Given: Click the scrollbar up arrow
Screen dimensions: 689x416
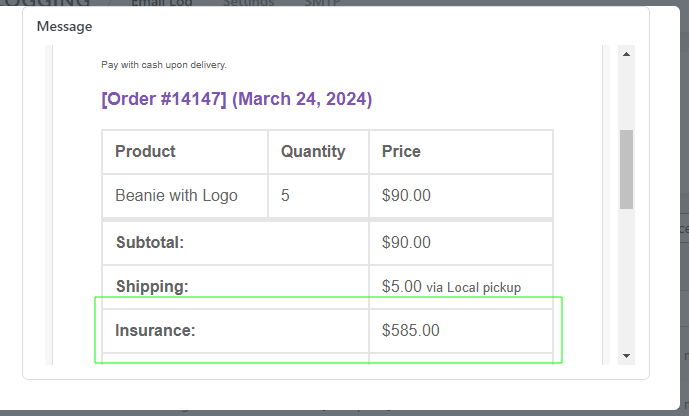Looking at the screenshot, I should click(x=627, y=54).
